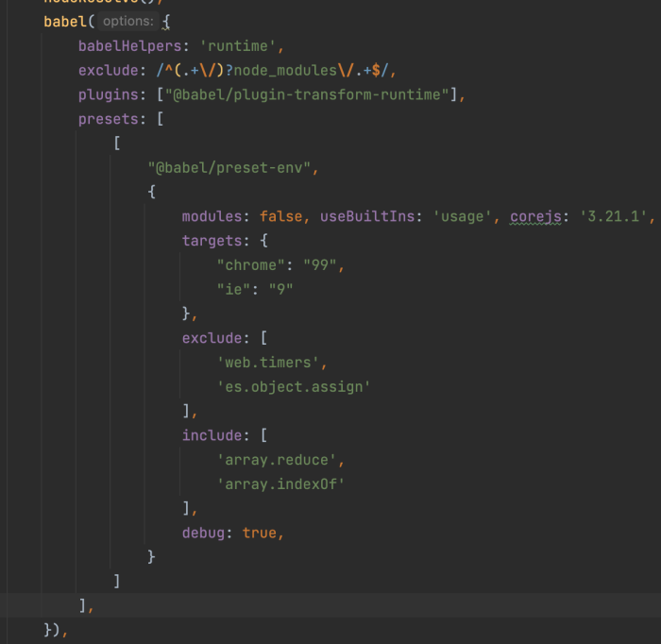Click the exclude key above 'web.timers'
The height and width of the screenshot is (644, 661).
[212, 338]
